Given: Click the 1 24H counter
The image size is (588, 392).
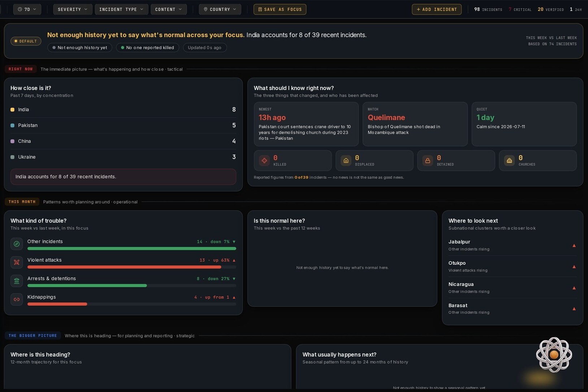Looking at the screenshot, I should [x=576, y=9].
